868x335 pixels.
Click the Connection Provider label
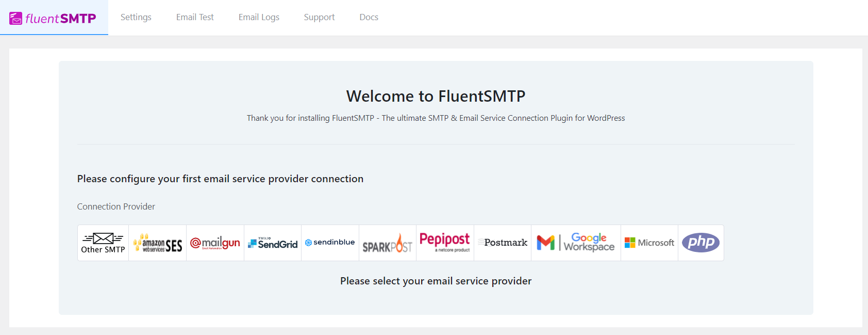[116, 206]
